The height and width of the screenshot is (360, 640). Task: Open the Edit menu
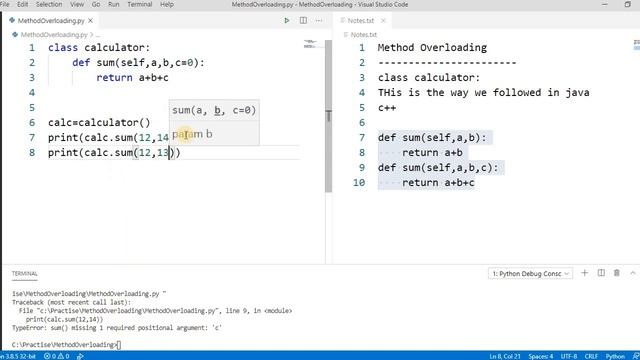[x=22, y=4]
